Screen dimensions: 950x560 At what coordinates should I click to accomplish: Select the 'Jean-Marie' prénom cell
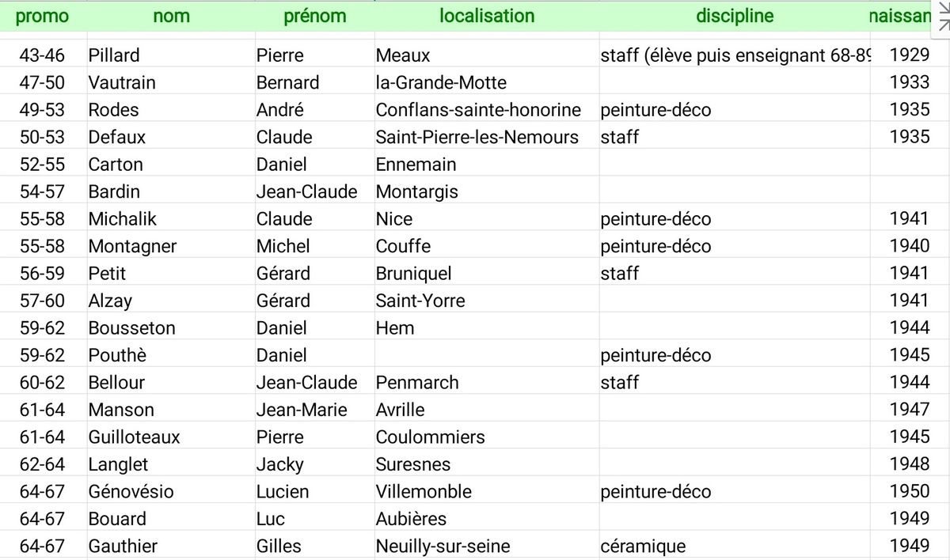point(315,410)
